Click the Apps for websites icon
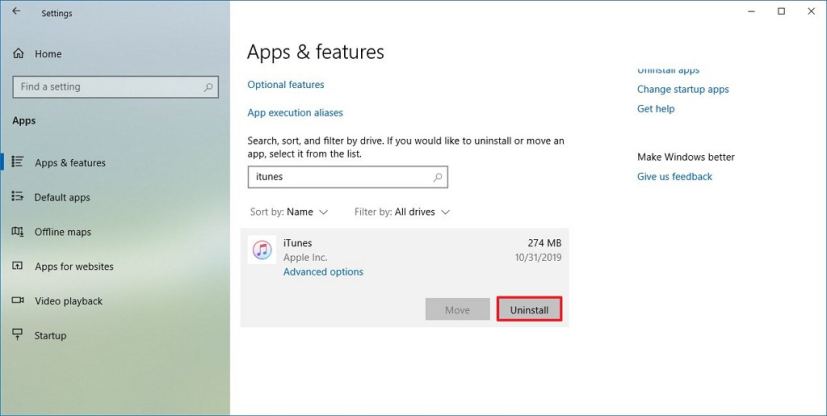This screenshot has width=827, height=416. (17, 266)
